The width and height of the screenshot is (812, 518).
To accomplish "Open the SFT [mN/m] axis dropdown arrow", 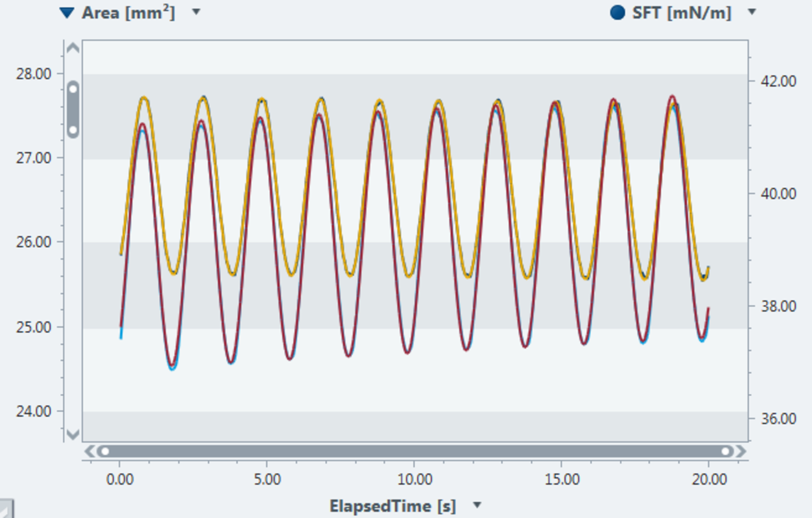I will (x=752, y=12).
